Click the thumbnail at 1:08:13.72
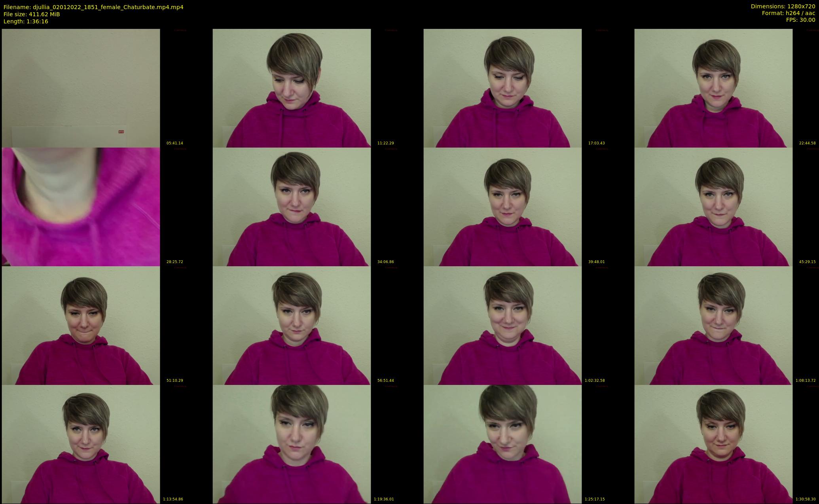This screenshot has width=819, height=504. coord(713,325)
